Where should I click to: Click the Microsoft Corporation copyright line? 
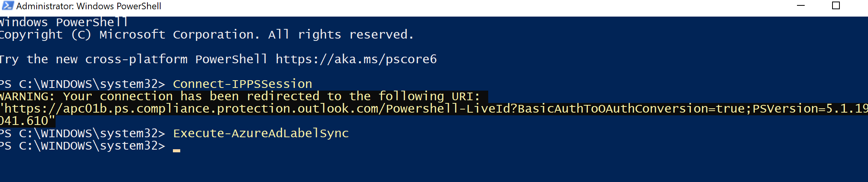click(x=206, y=35)
